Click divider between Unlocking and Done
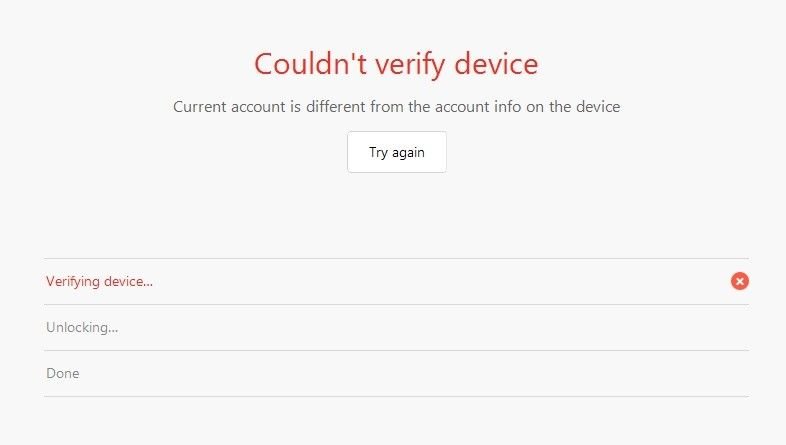 [x=397, y=350]
